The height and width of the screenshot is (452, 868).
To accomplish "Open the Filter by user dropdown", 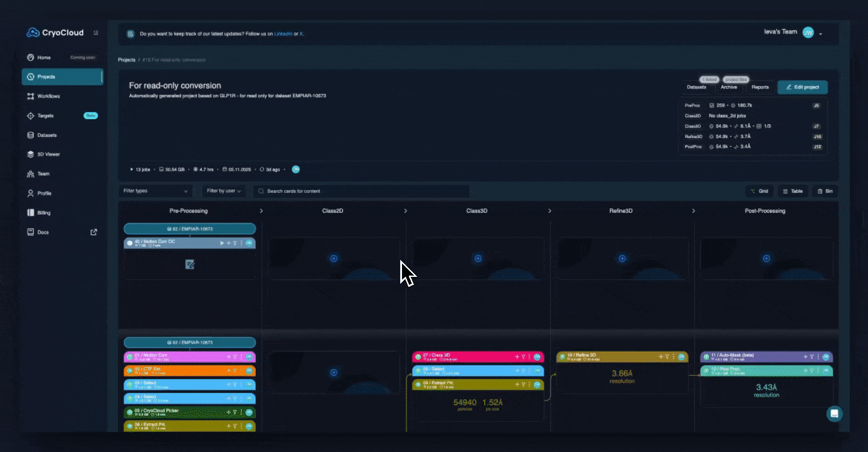I will tap(223, 191).
